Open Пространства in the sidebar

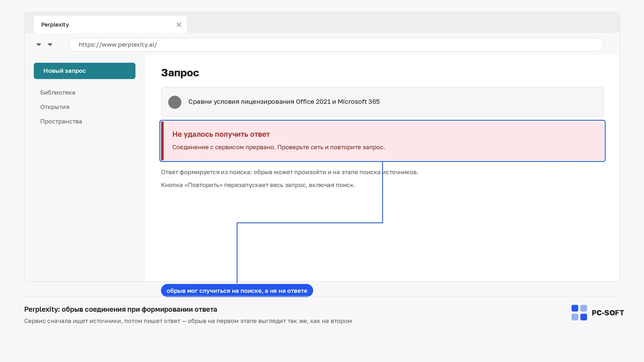(61, 121)
